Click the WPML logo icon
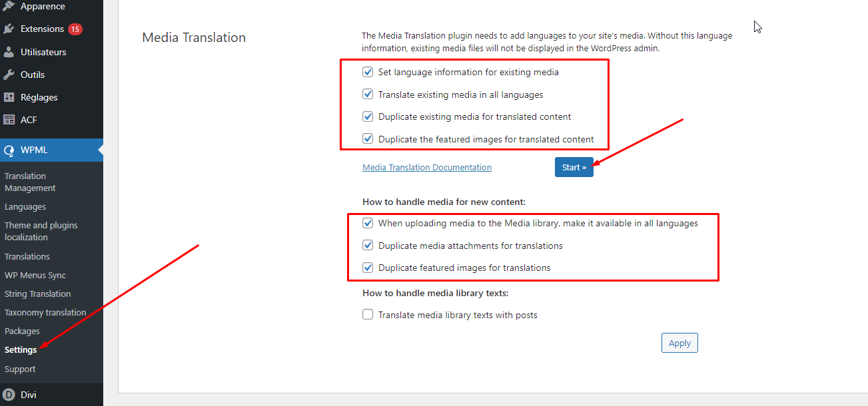This screenshot has height=406, width=868. (x=9, y=150)
